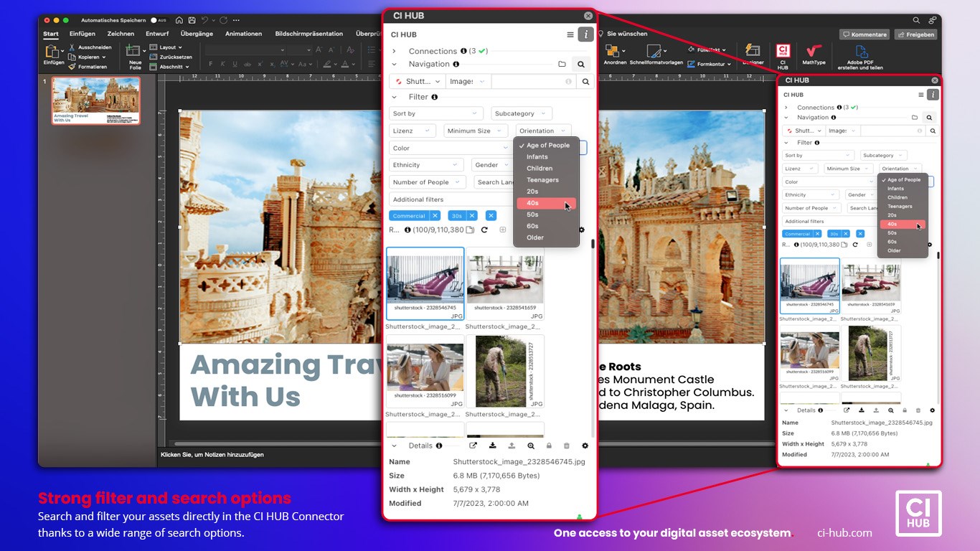Image resolution: width=980 pixels, height=551 pixels.
Task: Select thumbnail shutterstock 2328541659 in enlarged panel
Action: pos(505,283)
